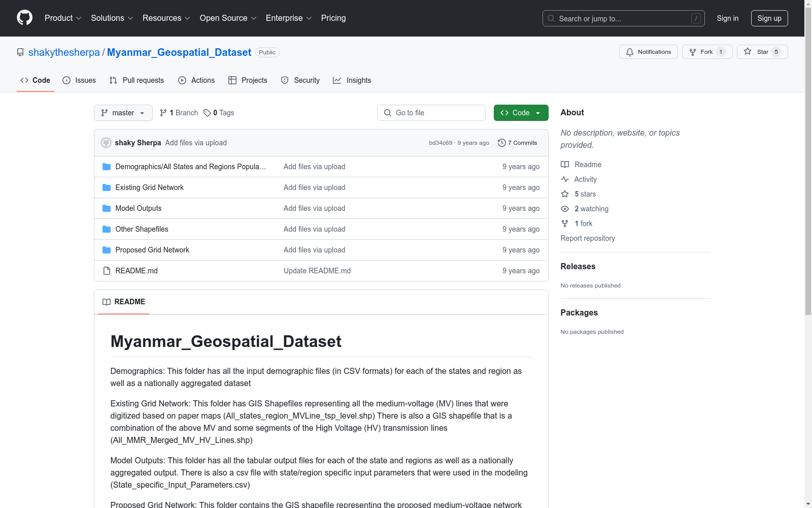Switch to the Issues tab
Image resolution: width=812 pixels, height=508 pixels.
(x=79, y=80)
